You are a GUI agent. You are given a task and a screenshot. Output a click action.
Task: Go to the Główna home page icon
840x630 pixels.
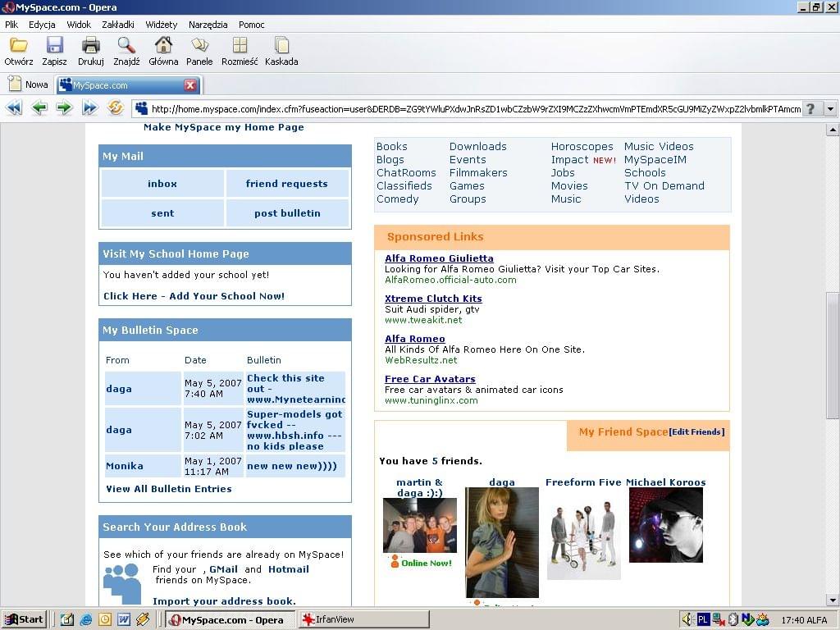[163, 45]
